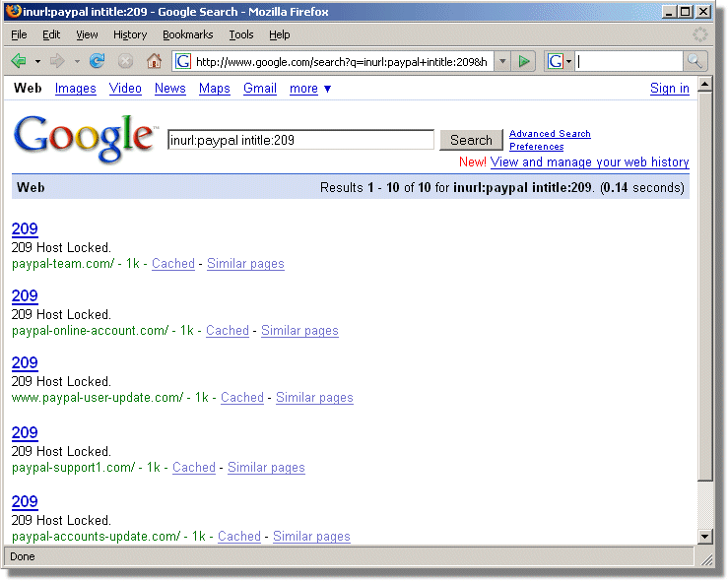The image size is (728, 581).
Task: Click the search magnifier in toolbar search box
Action: click(695, 61)
